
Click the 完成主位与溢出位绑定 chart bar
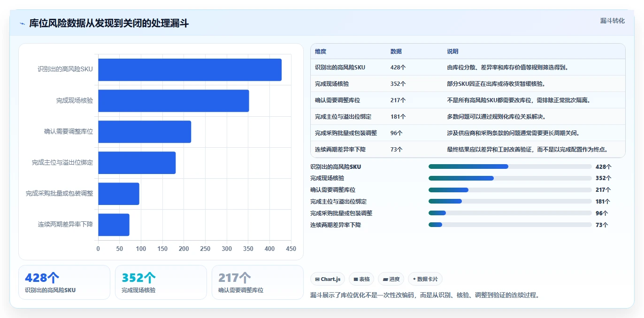point(137,163)
